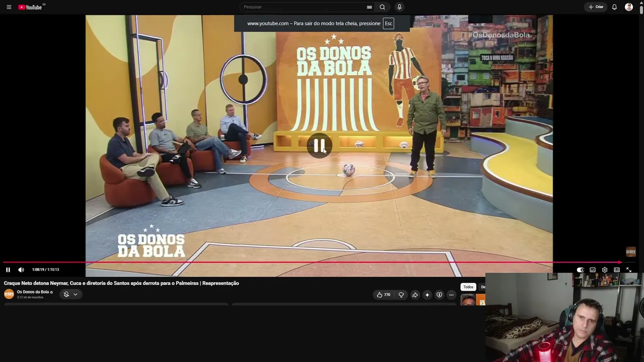Pause the video with the player button
The image size is (644, 362).
(8, 270)
